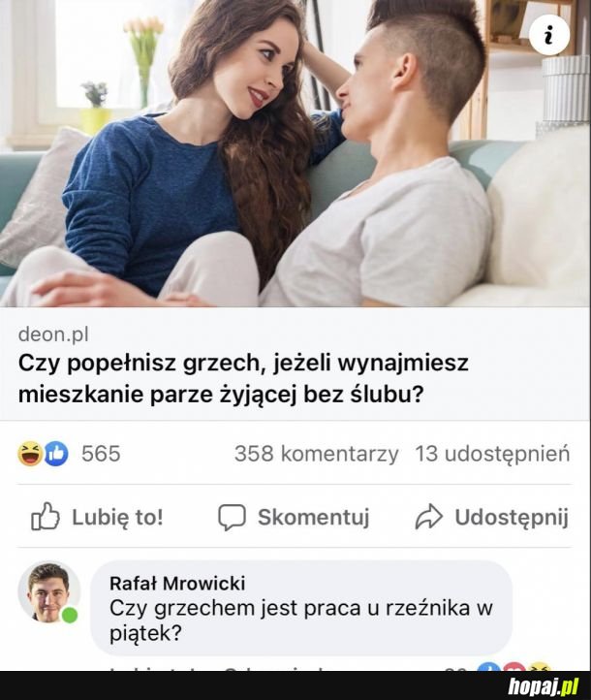Screen dimensions: 591x700
Task: Click the Skomentuj button
Action: (x=294, y=517)
